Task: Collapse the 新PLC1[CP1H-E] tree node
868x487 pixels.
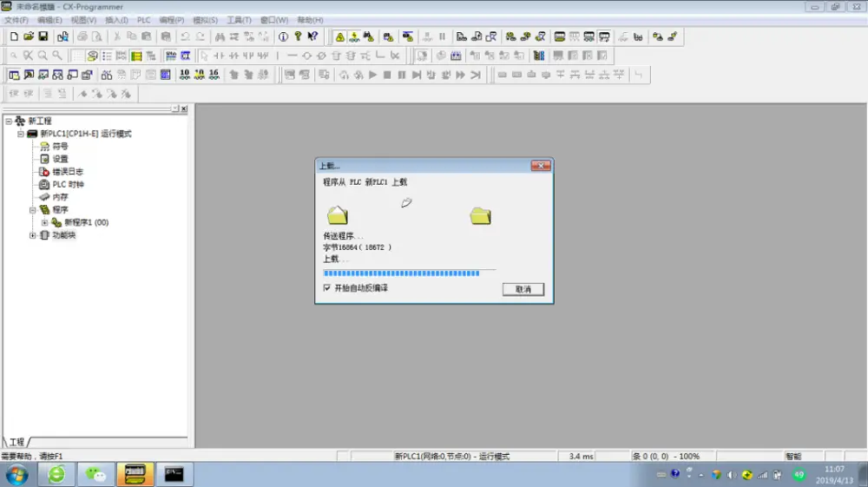Action: 21,134
